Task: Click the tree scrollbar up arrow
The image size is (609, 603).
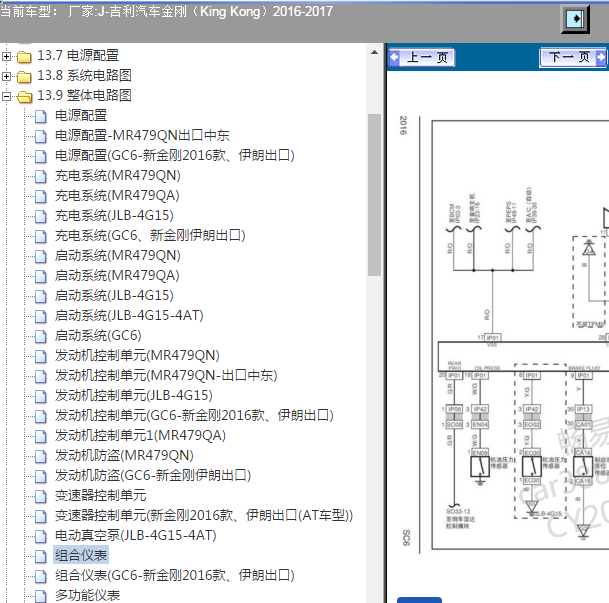Action: click(x=374, y=52)
